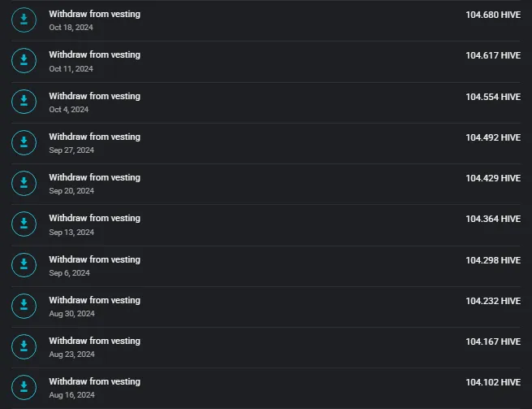Click the withdraw icon for Aug 30, 2024
Image resolution: width=532 pixels, height=409 pixels.
24,306
